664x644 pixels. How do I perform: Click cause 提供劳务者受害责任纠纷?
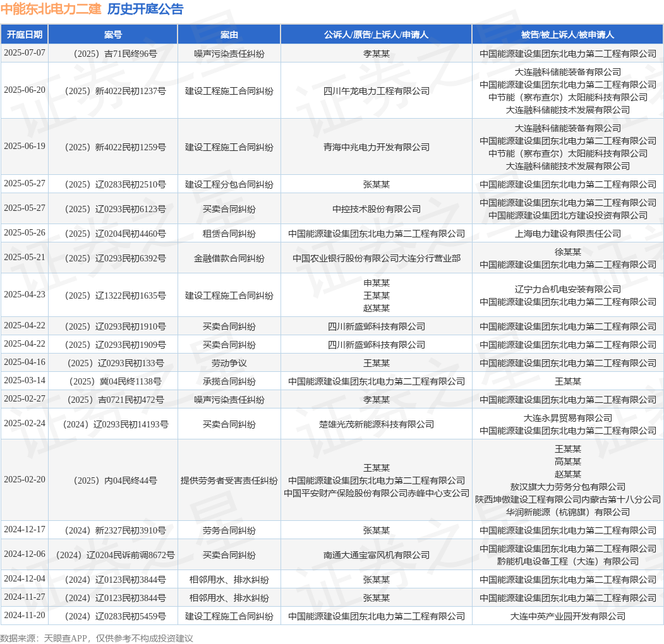229,480
